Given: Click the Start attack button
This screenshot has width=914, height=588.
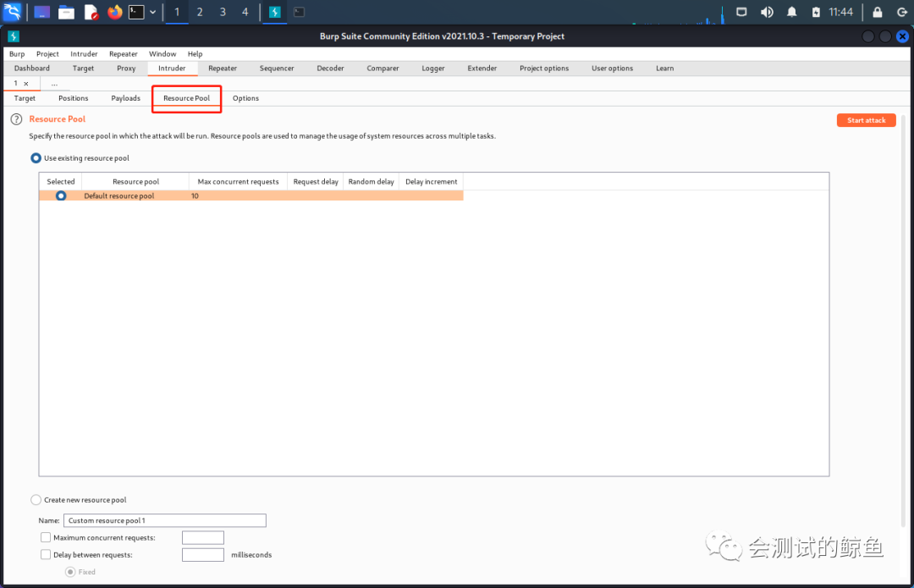Looking at the screenshot, I should pyautogui.click(x=867, y=120).
